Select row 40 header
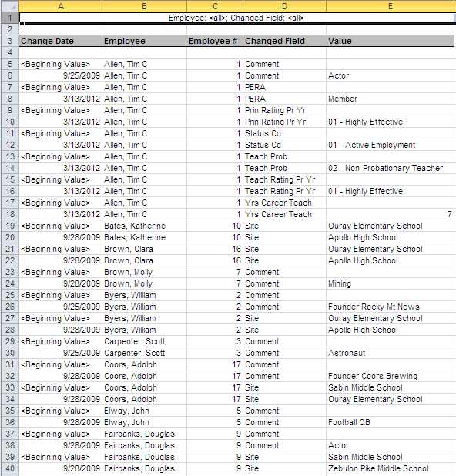Screen dimensions: 456x476 click(10, 468)
